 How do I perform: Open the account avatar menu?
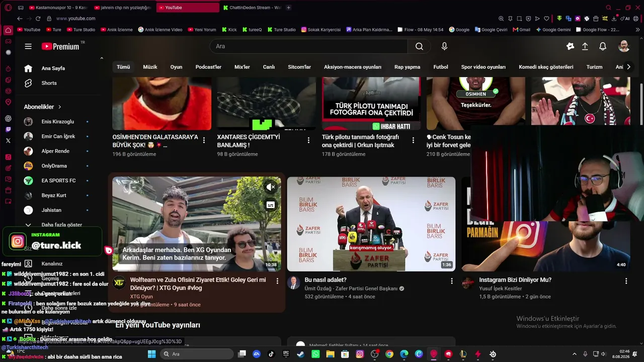[624, 46]
